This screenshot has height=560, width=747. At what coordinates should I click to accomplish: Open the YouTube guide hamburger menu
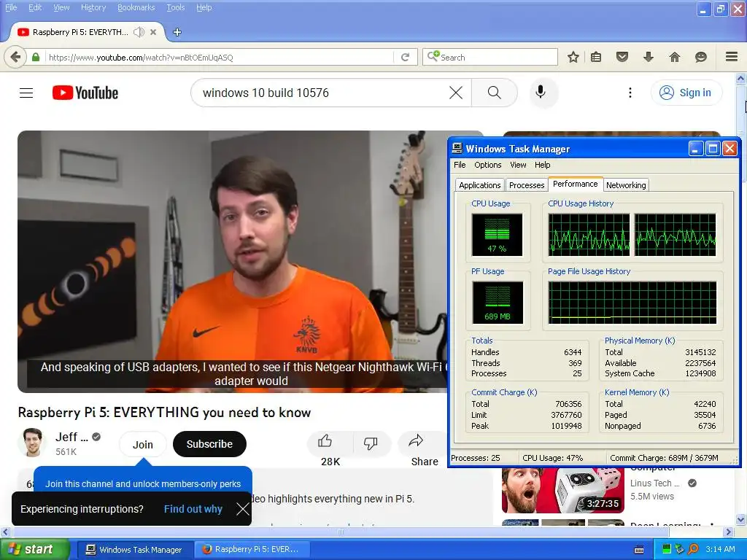pos(26,93)
